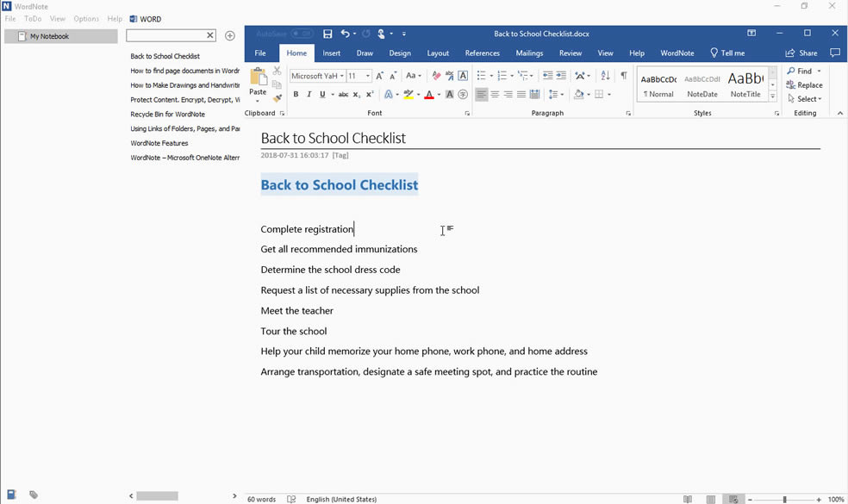The width and height of the screenshot is (848, 504).
Task: Click the Share button
Action: pos(801,53)
